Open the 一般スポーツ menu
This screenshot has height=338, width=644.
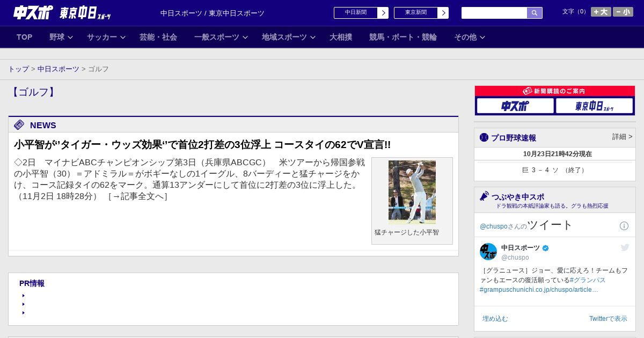point(217,37)
